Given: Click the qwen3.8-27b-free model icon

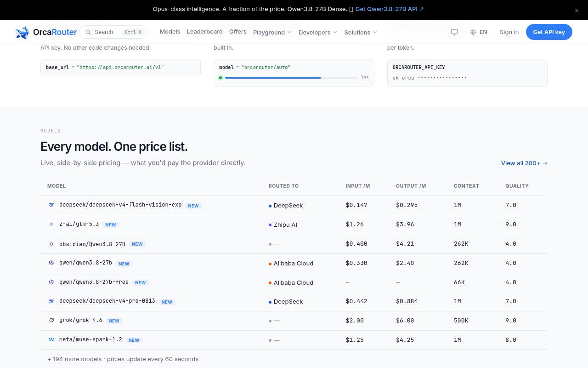Looking at the screenshot, I should [51, 282].
